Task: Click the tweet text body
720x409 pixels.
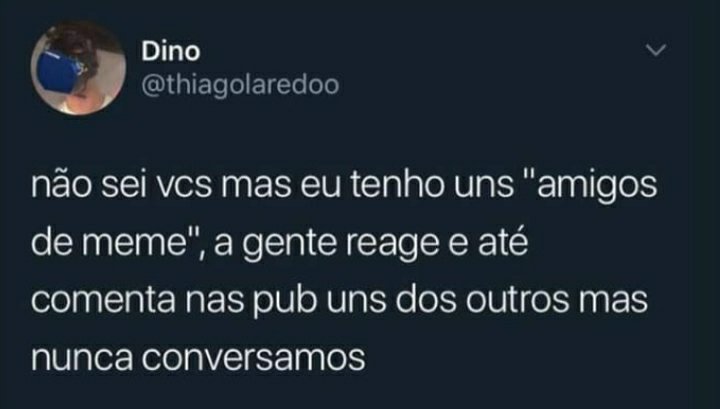Action: click(344, 272)
